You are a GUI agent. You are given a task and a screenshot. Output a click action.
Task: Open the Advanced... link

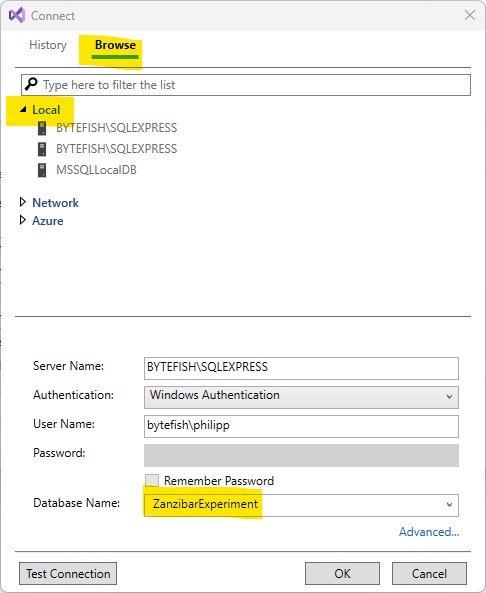(429, 532)
